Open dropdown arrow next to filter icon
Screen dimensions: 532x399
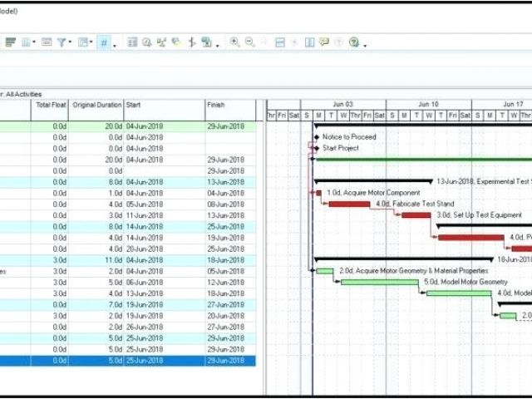point(71,43)
